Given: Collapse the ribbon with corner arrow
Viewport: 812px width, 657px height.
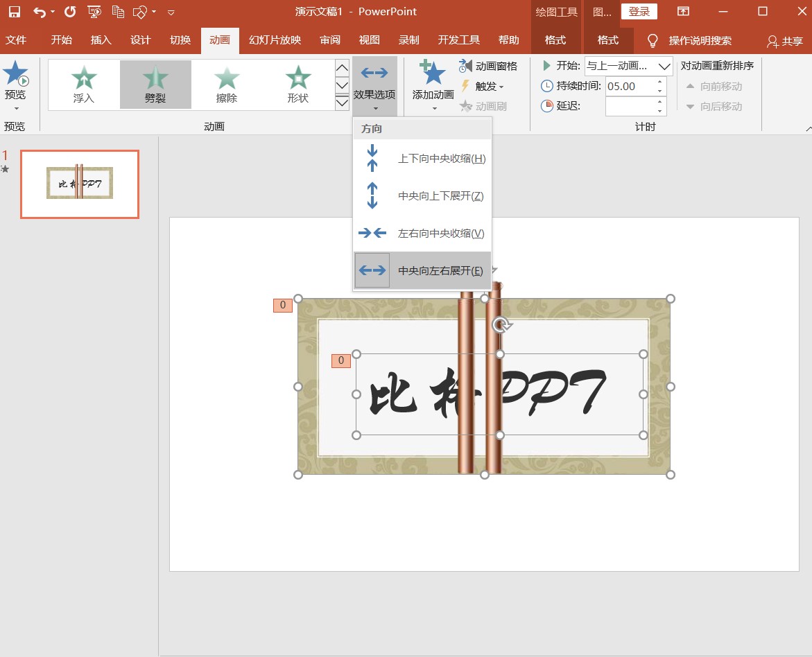Looking at the screenshot, I should click(809, 128).
